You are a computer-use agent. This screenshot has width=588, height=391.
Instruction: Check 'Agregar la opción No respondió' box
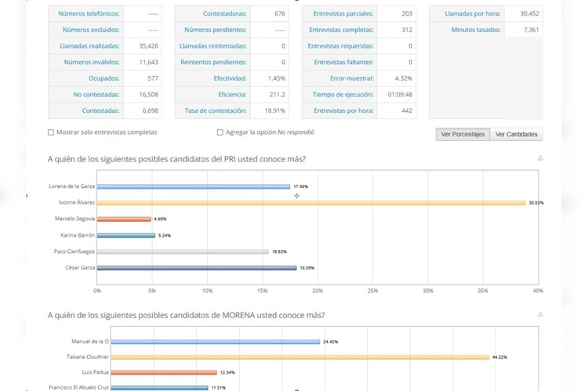220,133
